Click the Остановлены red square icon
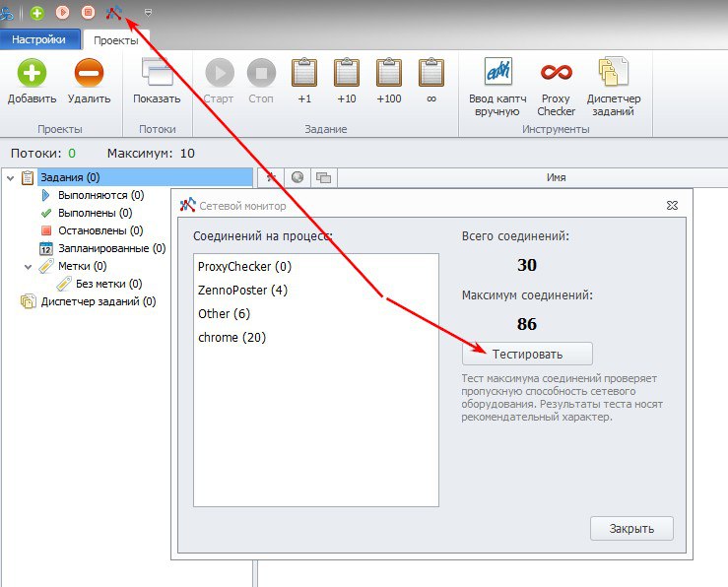Viewport: 728px width, 587px height. (x=46, y=230)
